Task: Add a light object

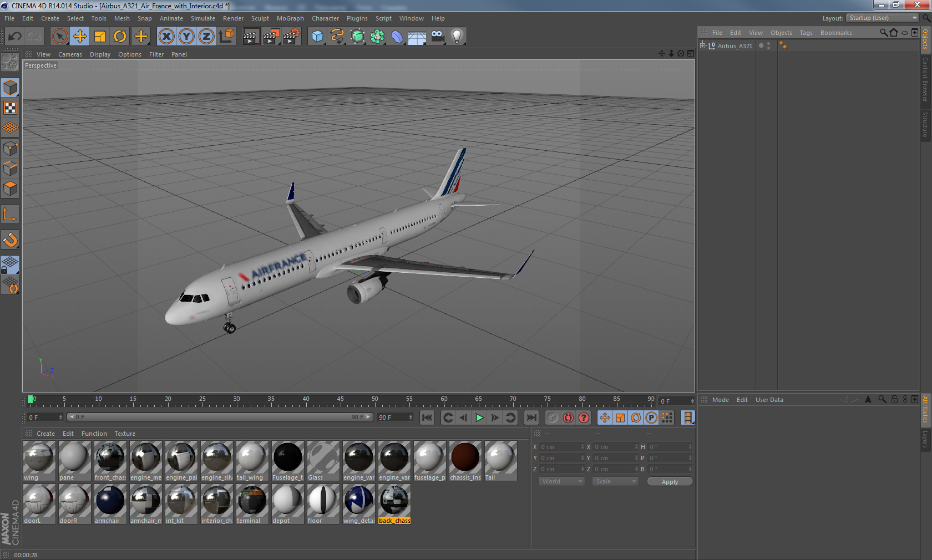Action: pos(457,37)
